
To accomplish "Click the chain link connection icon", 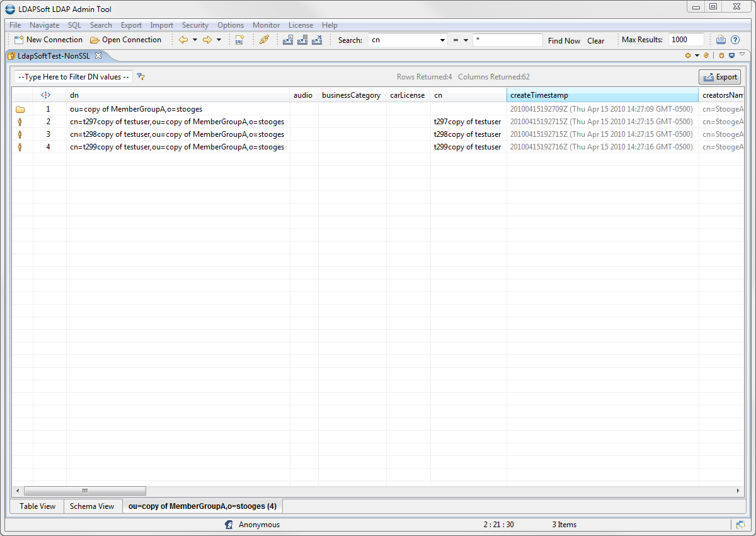I will coord(264,40).
